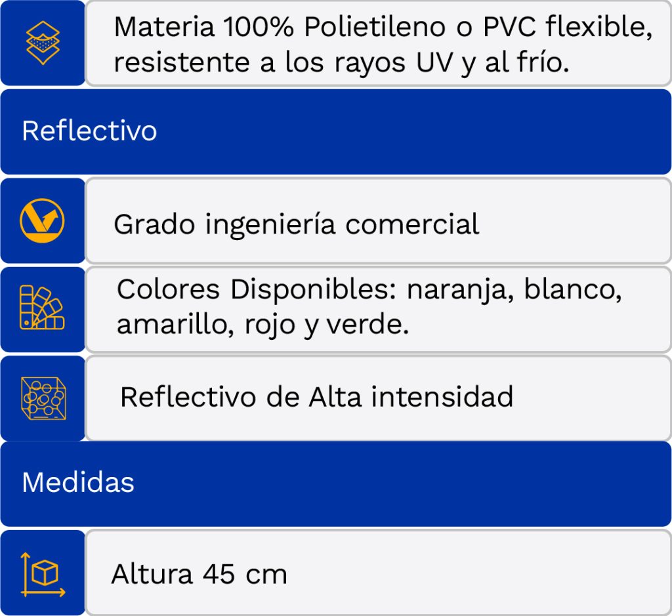Image resolution: width=672 pixels, height=616 pixels.
Task: Click the checkmark badge icon
Action: coord(42,220)
